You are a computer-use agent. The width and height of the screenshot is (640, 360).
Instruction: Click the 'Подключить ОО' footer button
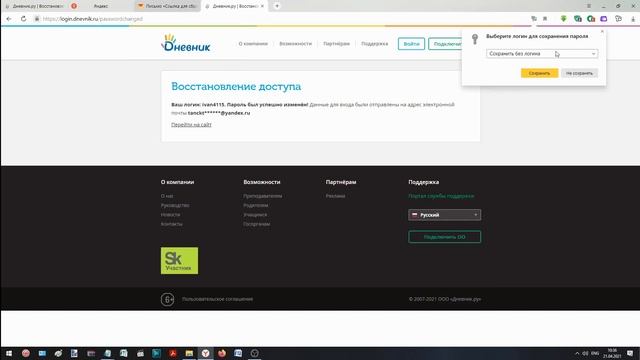tap(444, 237)
